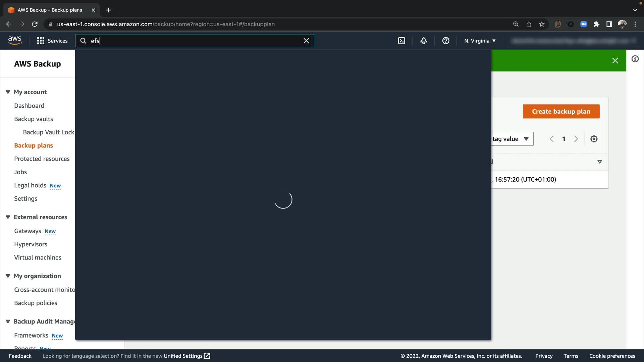Open Protected resources in sidebar
Screen dimensions: 644x362
coord(42,159)
